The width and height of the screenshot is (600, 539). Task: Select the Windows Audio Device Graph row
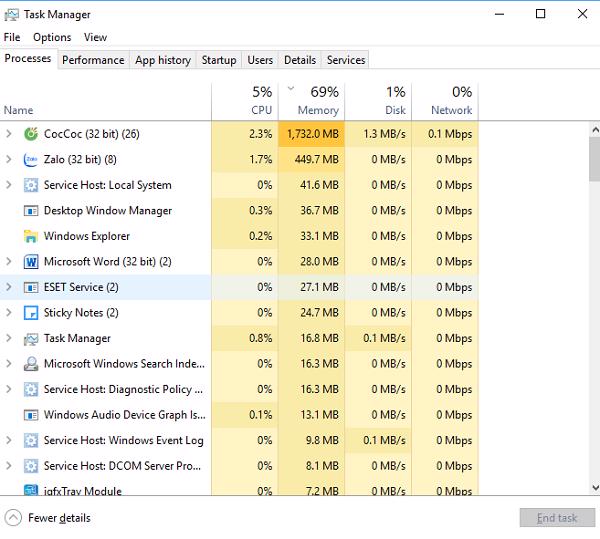click(x=124, y=415)
